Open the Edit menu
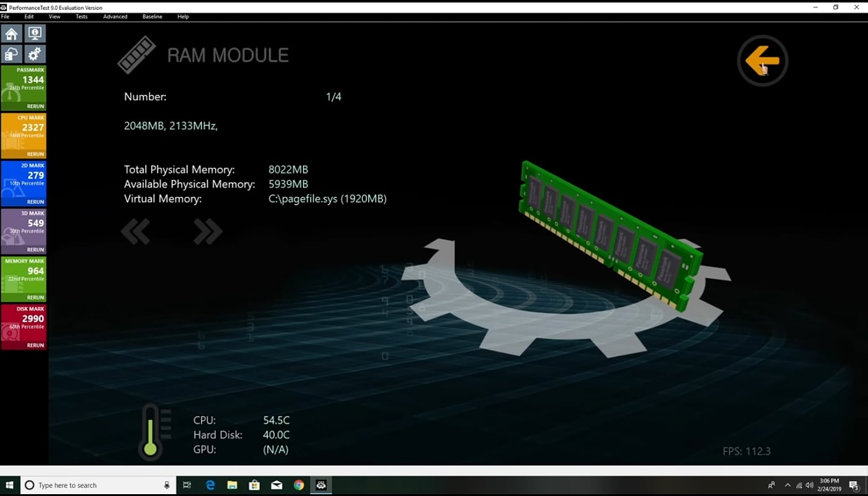 [x=29, y=17]
